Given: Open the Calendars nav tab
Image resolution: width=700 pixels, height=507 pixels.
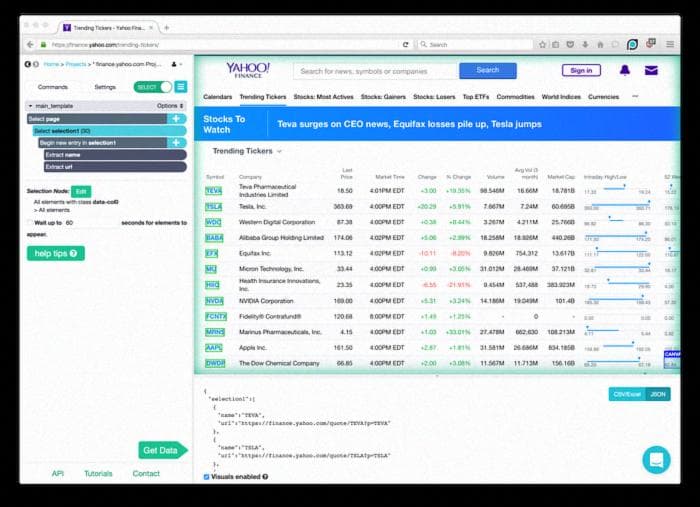Looking at the screenshot, I should (x=217, y=97).
